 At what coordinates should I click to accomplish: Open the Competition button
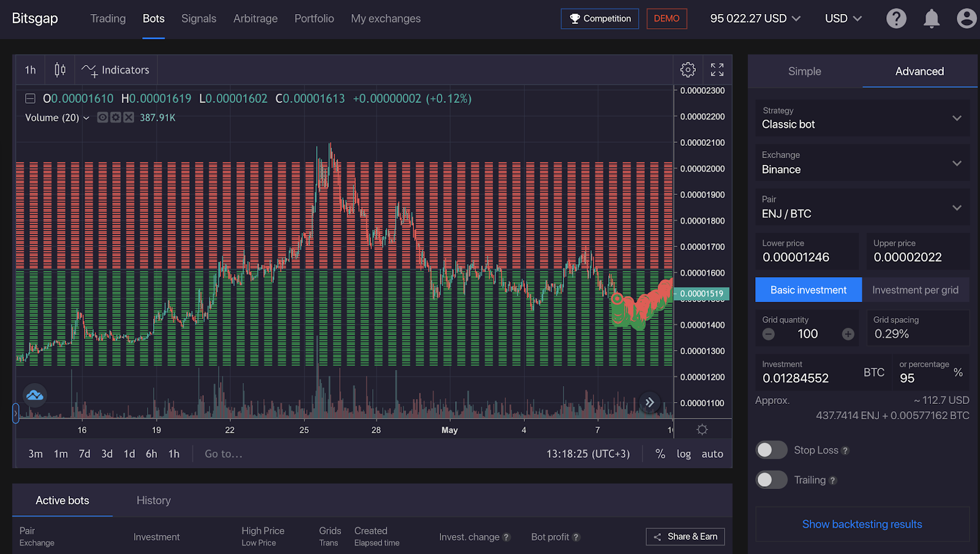(x=600, y=18)
